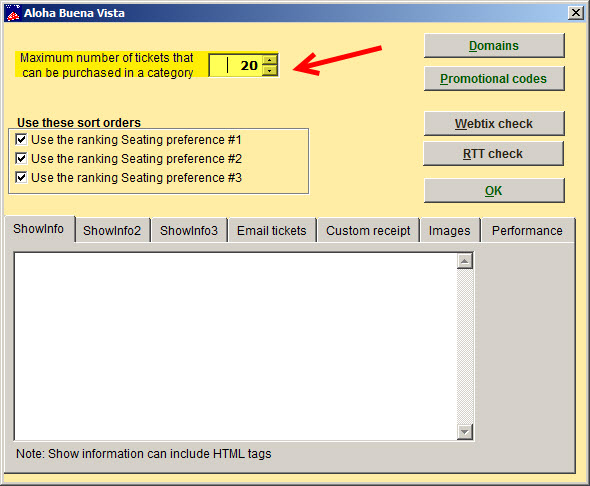Image resolution: width=590 pixels, height=486 pixels.
Task: Open the ShowInfo3 tab
Action: point(189,230)
